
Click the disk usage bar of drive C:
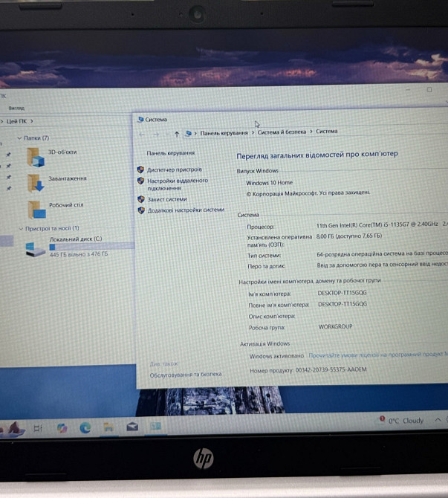coord(91,247)
